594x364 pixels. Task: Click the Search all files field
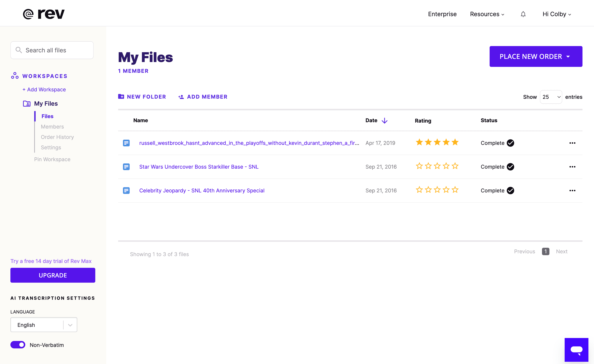pos(52,50)
